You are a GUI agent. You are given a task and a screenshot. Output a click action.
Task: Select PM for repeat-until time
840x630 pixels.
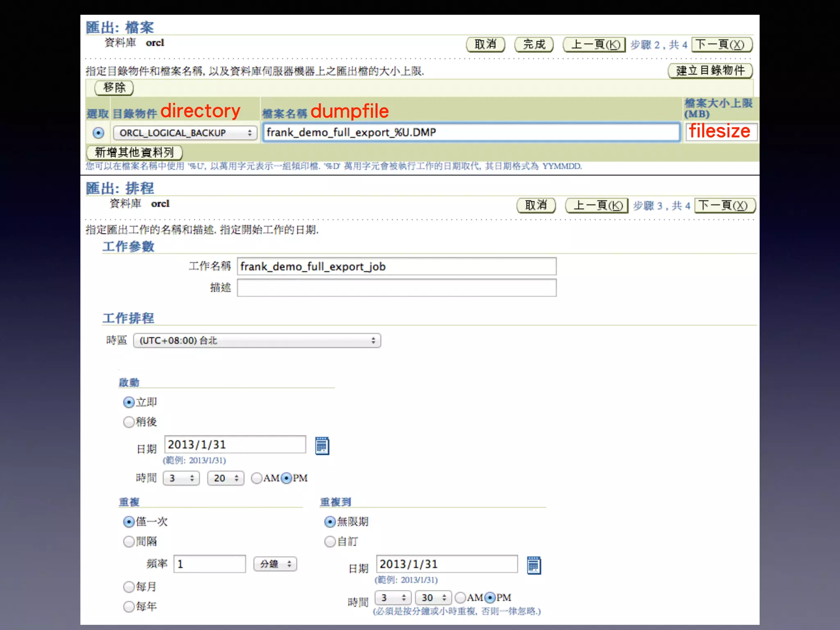[x=490, y=598]
